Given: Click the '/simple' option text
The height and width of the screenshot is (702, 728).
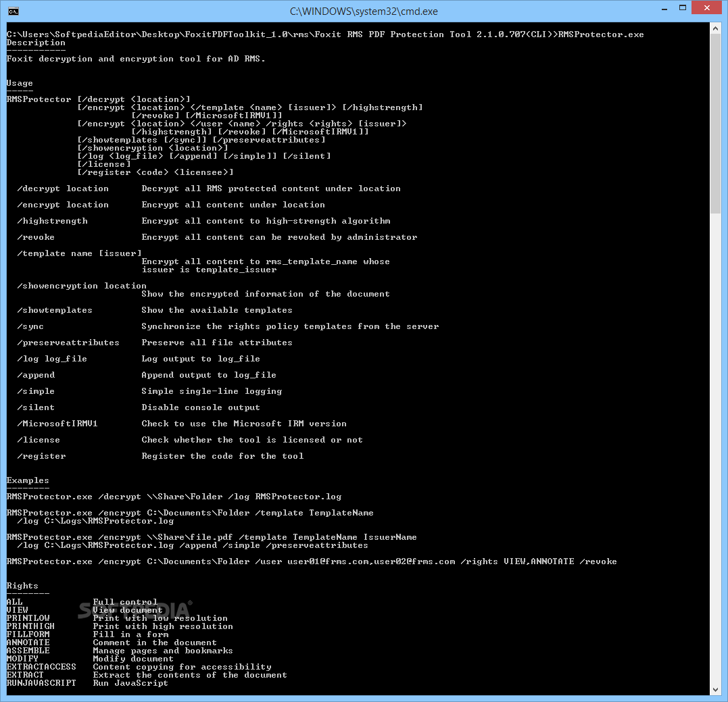Looking at the screenshot, I should [x=36, y=391].
